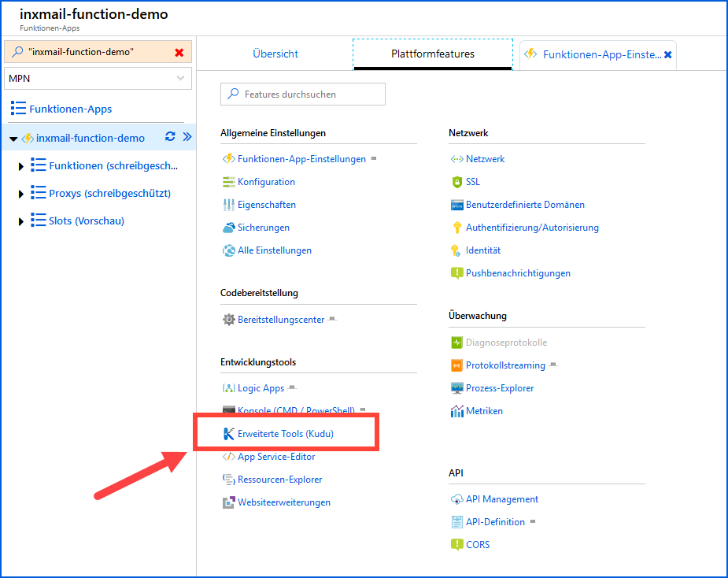This screenshot has width=728, height=578.
Task: Select the Plattformfeatures tab
Action: (433, 54)
